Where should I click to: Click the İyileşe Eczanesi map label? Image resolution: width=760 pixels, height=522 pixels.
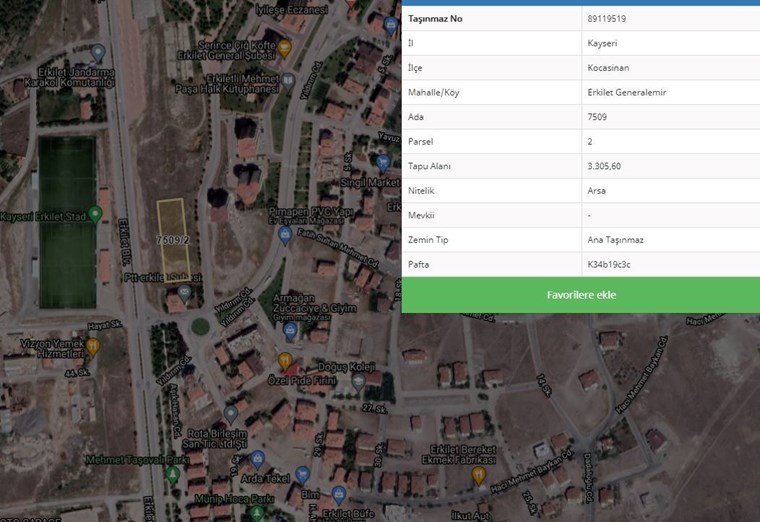292,10
